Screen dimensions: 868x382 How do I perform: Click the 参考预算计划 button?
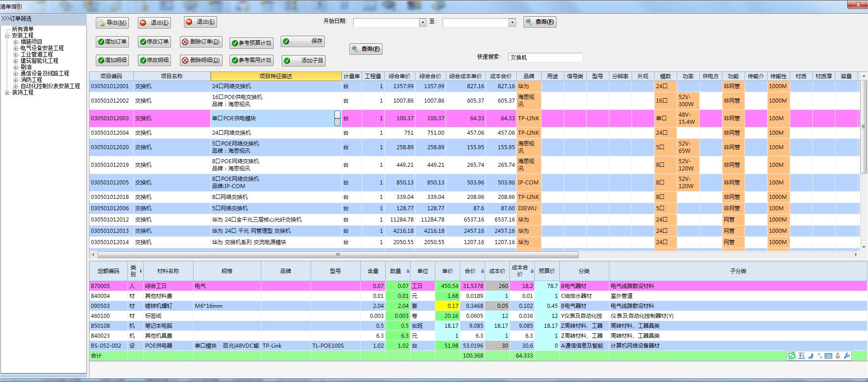click(251, 43)
